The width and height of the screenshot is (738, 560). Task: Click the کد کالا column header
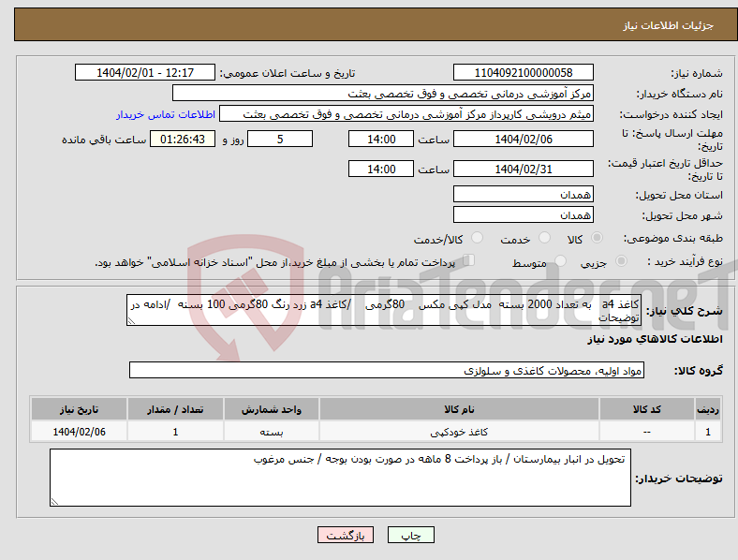point(647,409)
